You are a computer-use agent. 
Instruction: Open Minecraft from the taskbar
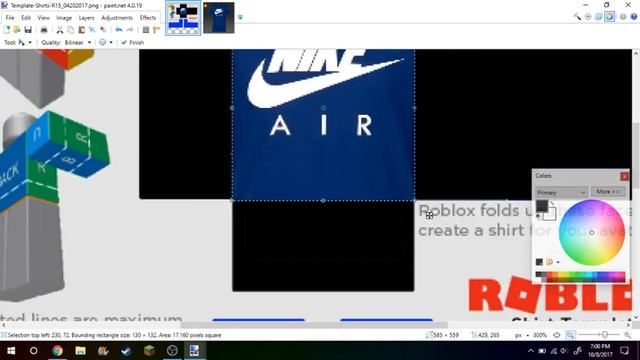tap(149, 351)
